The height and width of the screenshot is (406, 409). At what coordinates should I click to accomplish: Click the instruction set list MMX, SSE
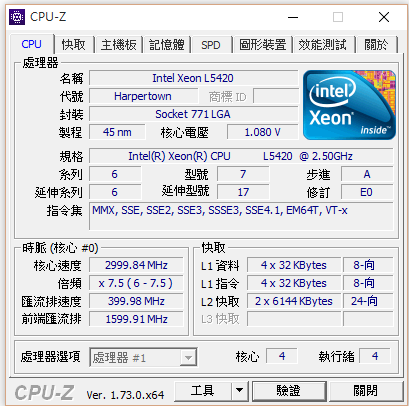click(241, 216)
